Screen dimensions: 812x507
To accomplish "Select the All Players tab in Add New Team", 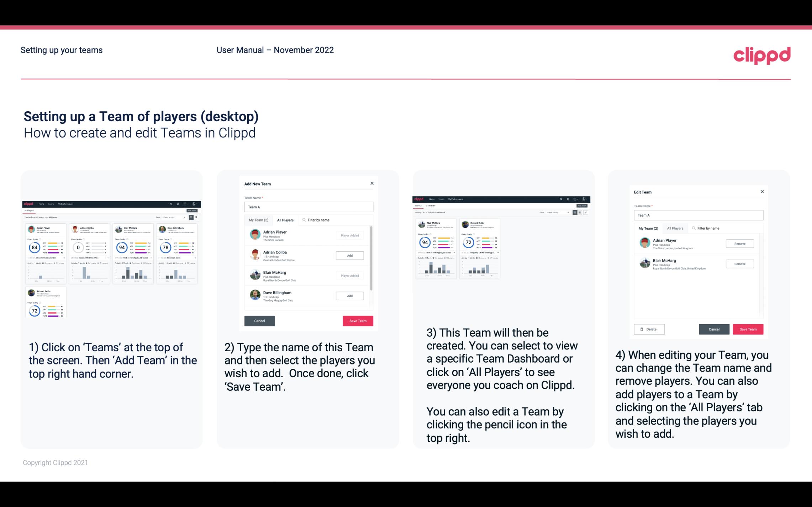I will [x=285, y=220].
